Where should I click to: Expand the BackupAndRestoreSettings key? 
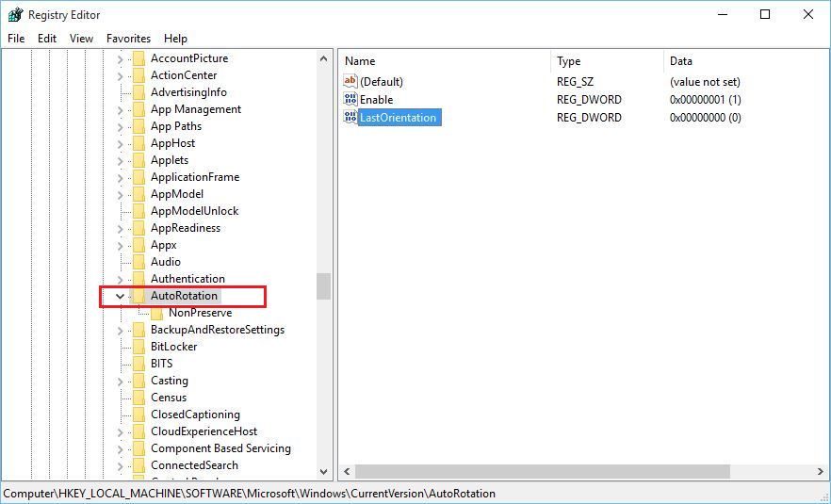[x=121, y=330]
